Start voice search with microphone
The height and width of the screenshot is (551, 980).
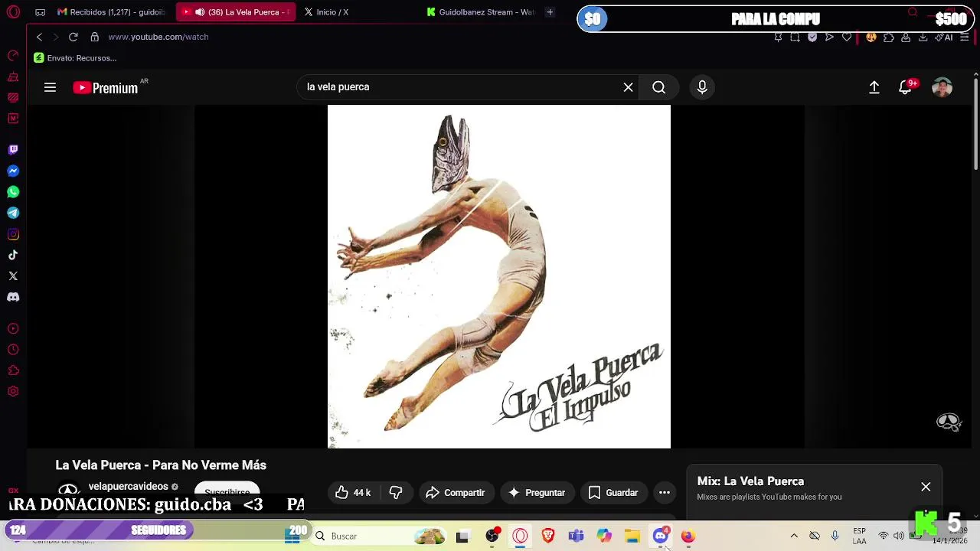(702, 87)
